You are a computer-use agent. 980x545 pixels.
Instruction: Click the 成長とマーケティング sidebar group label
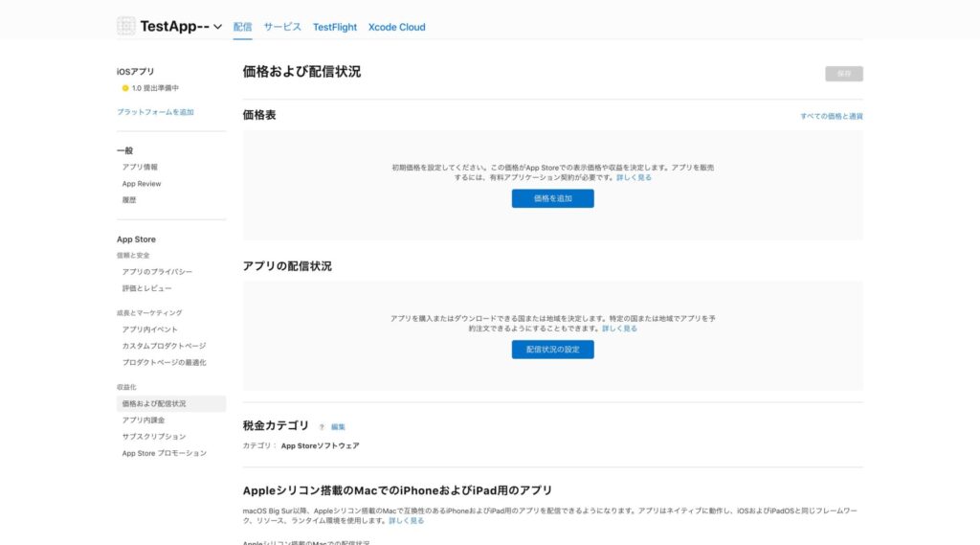[149, 313]
